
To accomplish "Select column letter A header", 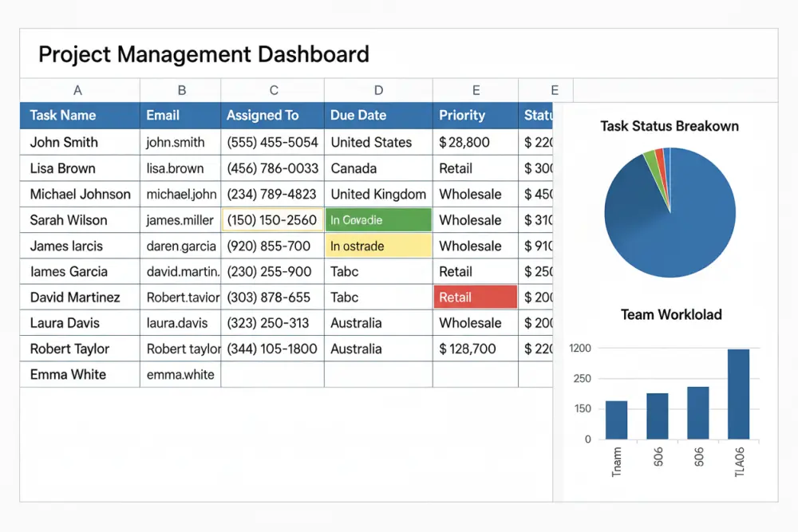I will [x=77, y=89].
